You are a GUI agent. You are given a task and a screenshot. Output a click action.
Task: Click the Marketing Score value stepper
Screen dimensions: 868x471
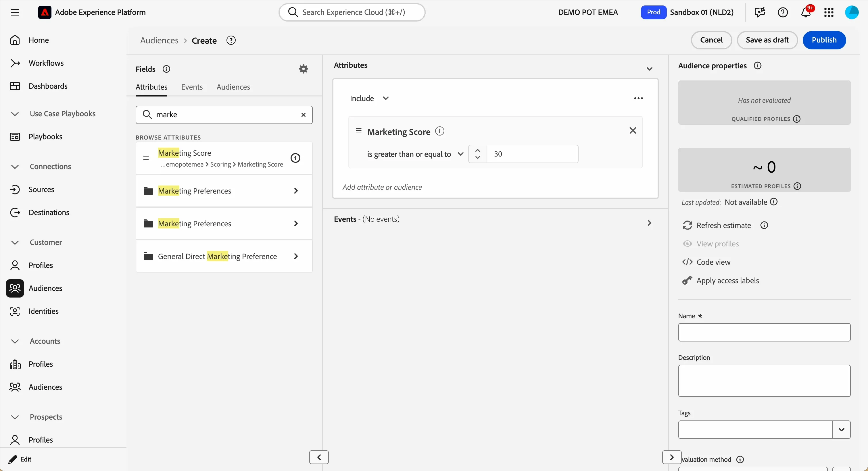pyautogui.click(x=477, y=154)
